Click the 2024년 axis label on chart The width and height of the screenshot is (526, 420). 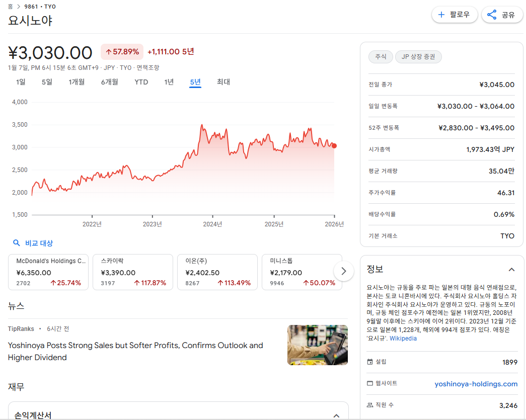[212, 224]
